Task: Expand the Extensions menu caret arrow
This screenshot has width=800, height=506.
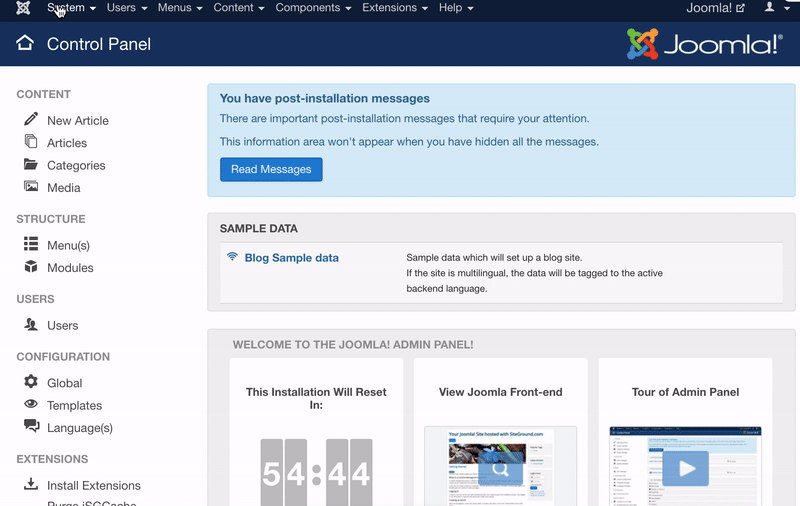Action: coord(424,9)
